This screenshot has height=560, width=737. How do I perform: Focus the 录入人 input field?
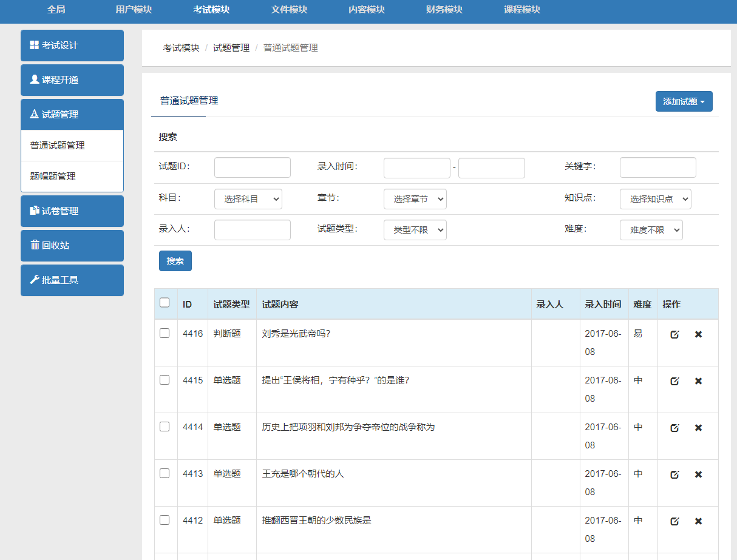click(253, 230)
